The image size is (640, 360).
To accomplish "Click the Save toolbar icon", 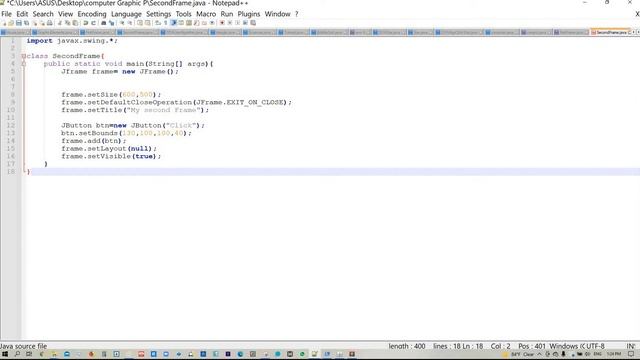I will 19,23.
